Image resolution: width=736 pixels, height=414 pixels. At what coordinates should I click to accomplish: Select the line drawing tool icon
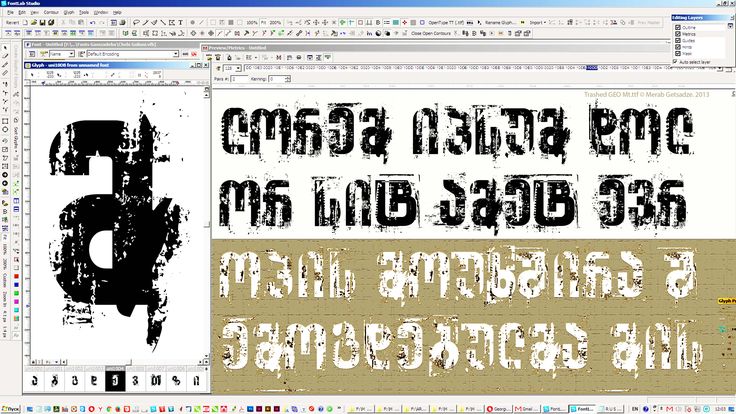[163, 23]
